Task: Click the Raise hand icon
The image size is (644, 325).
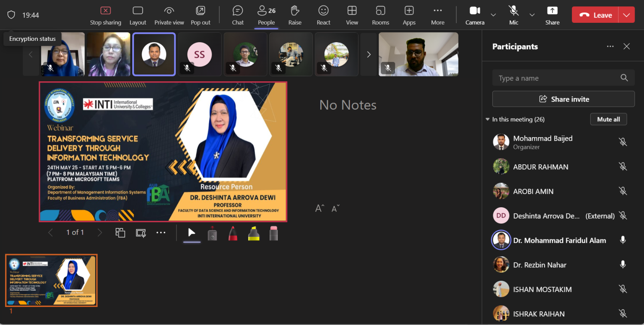Action: point(295,15)
